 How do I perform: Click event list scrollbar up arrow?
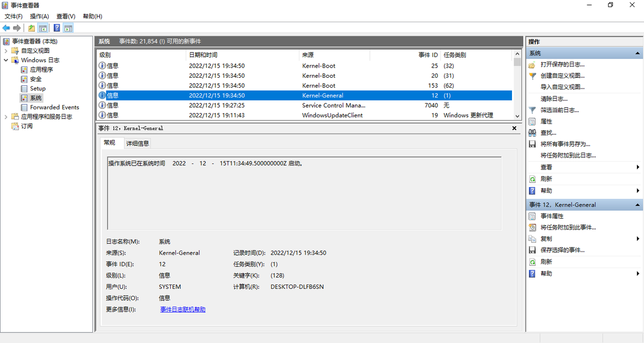(x=517, y=54)
